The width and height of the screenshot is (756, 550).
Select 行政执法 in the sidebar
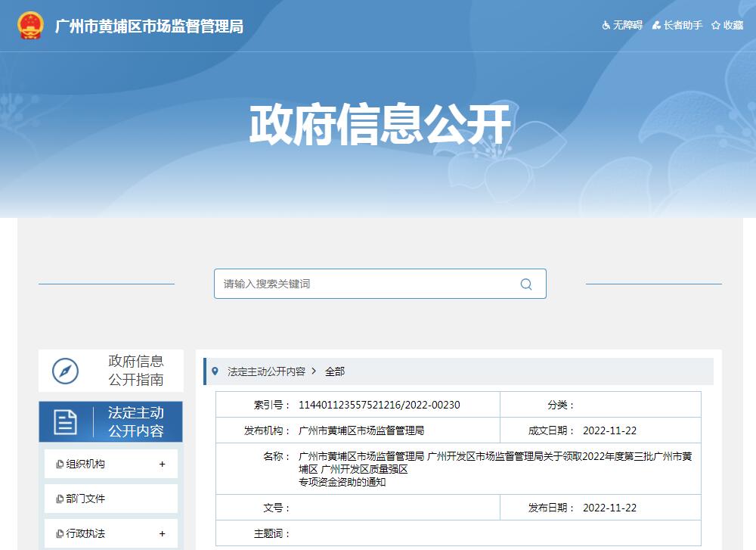(85, 534)
